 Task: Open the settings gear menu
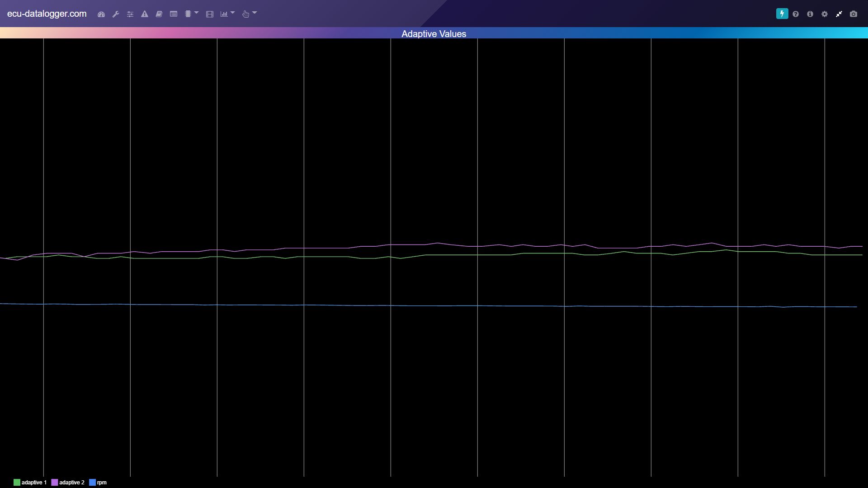point(825,14)
